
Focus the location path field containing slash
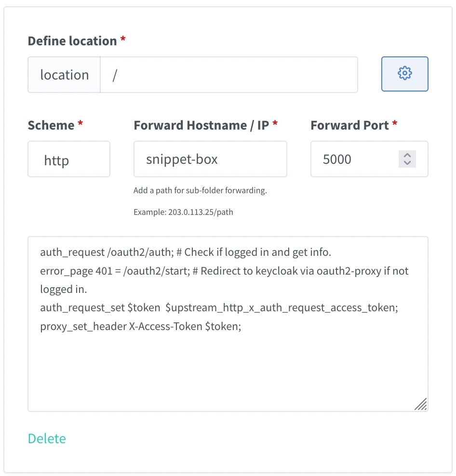point(229,75)
